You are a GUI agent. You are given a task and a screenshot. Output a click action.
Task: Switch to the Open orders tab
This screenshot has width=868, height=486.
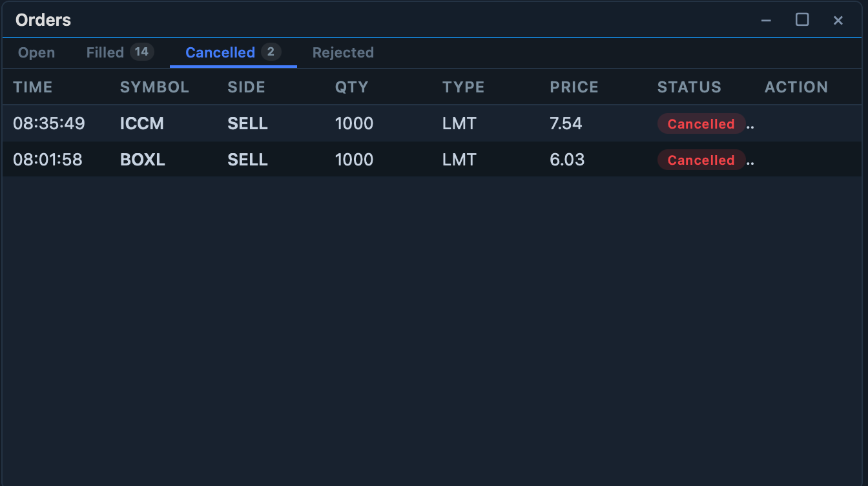(36, 52)
